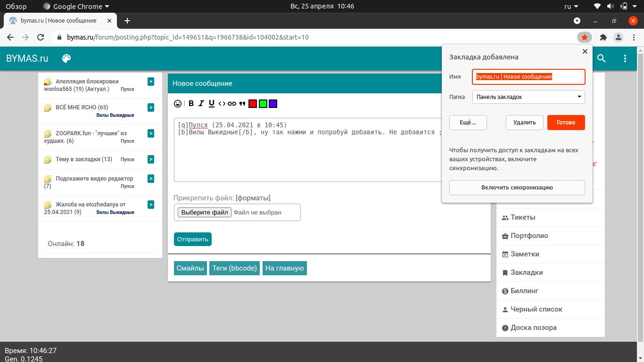This screenshot has width=644, height=362.
Task: Pick the red text color swatch
Action: [253, 104]
